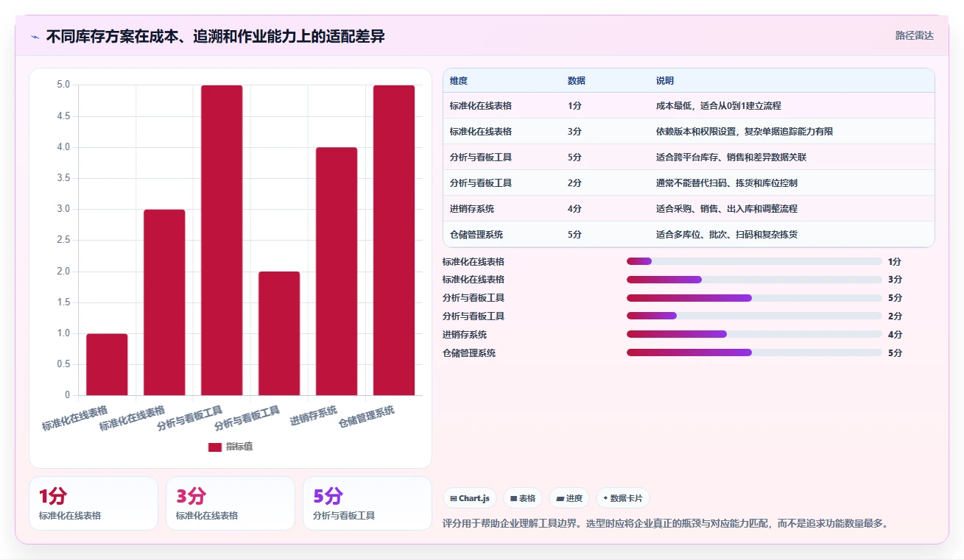Open the 5分 分析与看板工具 data card

[367, 503]
